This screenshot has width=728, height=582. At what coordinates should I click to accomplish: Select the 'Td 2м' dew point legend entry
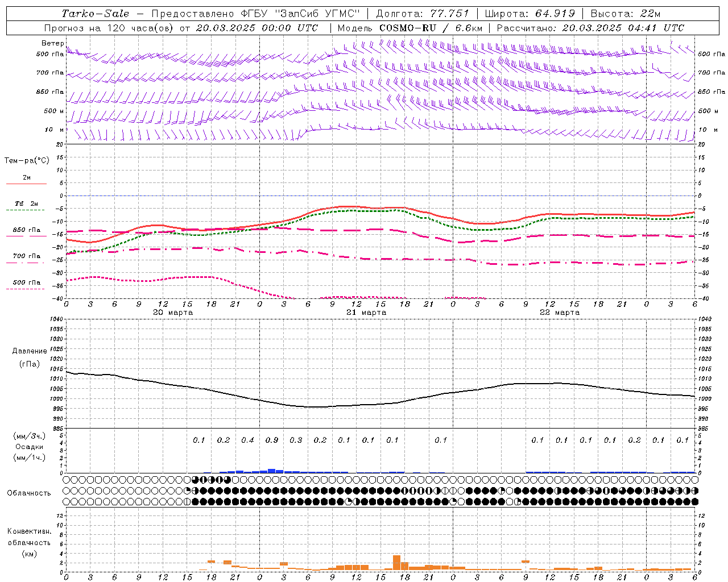pyautogui.click(x=27, y=203)
